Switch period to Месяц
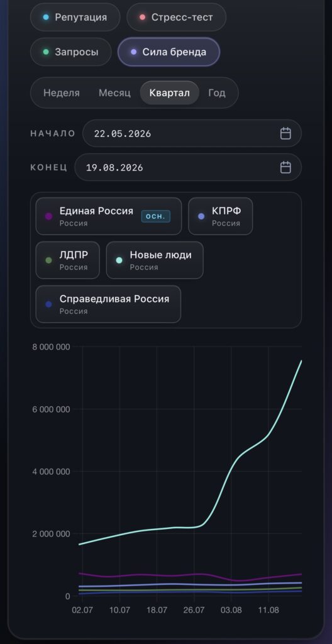Screen dimensions: 332x644 point(114,93)
